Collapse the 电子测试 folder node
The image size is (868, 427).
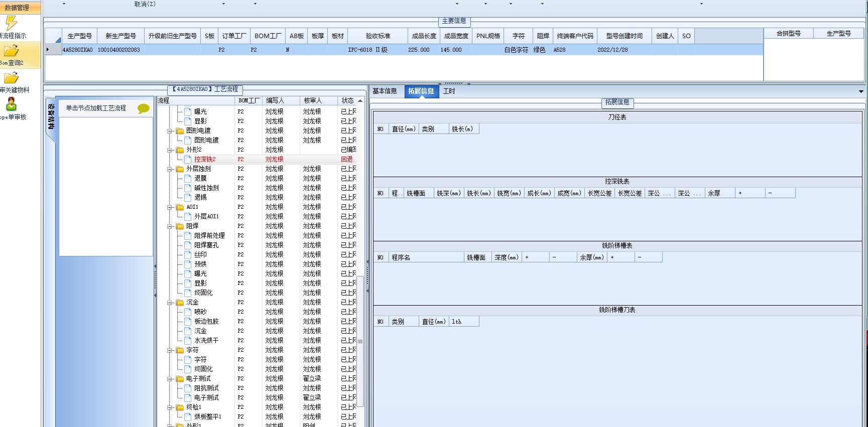(x=170, y=379)
